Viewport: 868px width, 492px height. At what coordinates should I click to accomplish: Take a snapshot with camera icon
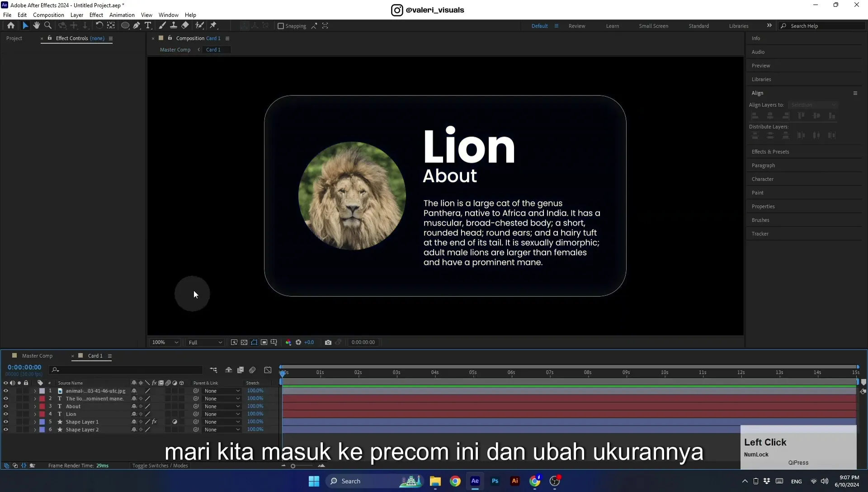point(328,342)
